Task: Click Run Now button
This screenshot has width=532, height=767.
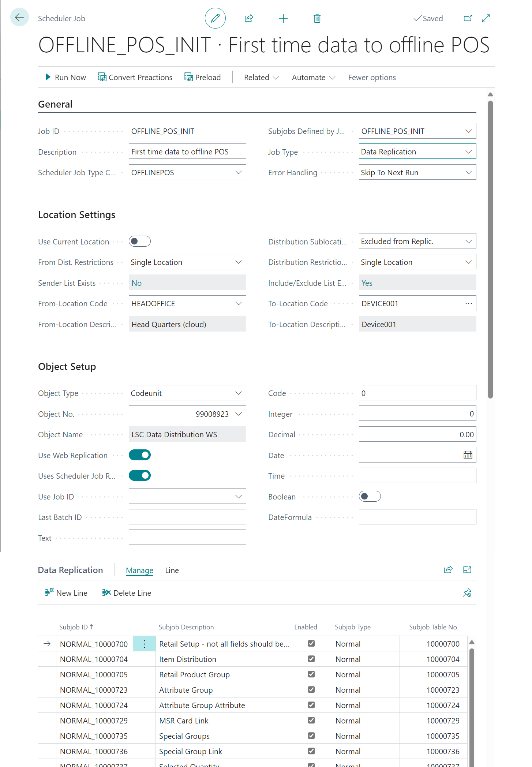Action: tap(66, 78)
